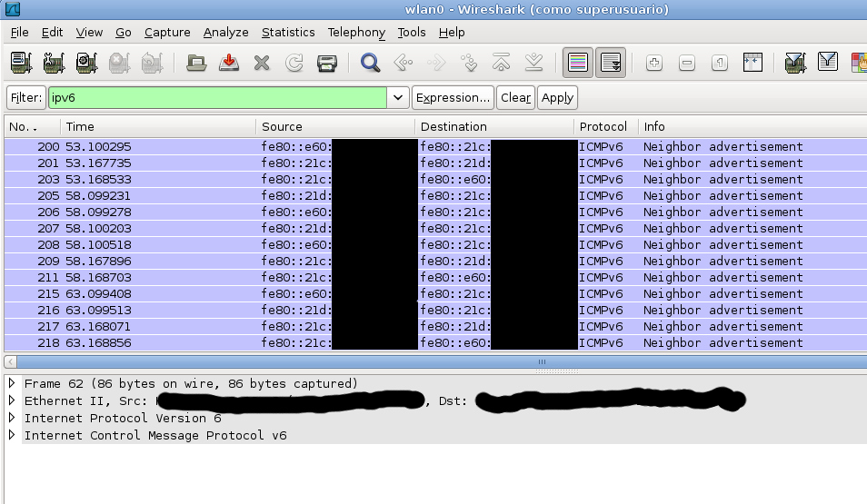Click the Filter: label button

pos(26,98)
